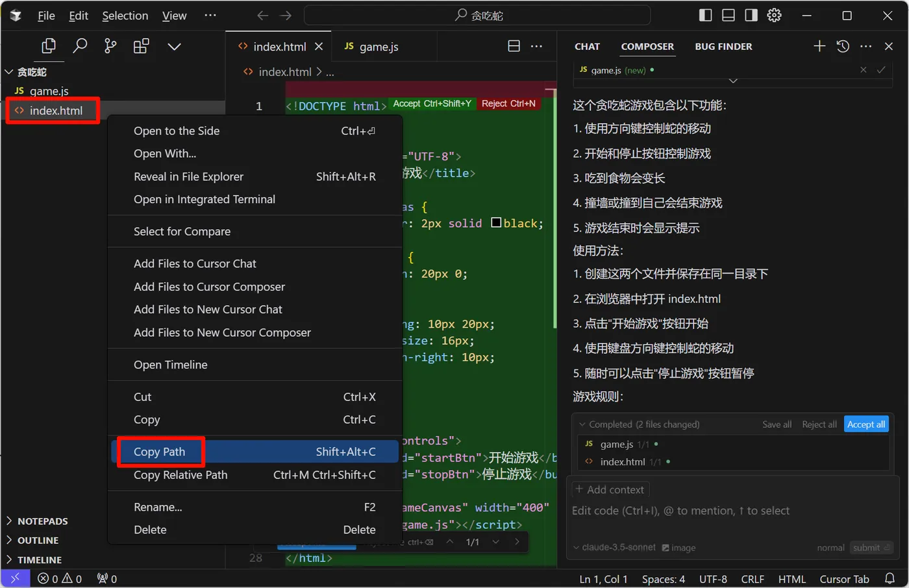909x588 pixels.
Task: Open the View menu
Action: 174,16
